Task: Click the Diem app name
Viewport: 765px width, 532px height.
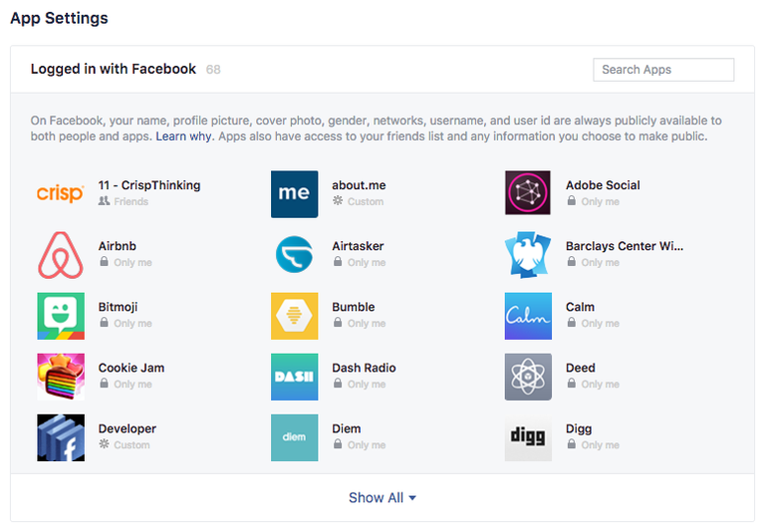Action: 347,428
